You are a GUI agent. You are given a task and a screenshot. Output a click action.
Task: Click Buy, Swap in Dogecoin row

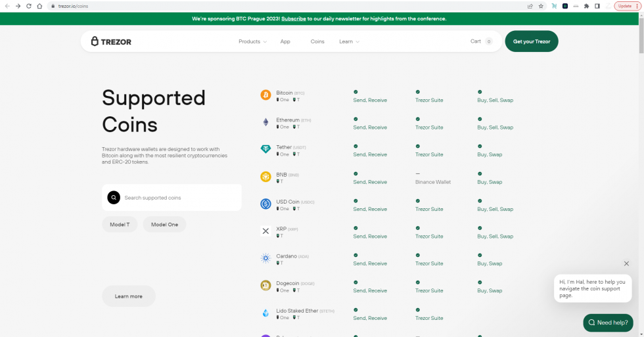point(490,290)
